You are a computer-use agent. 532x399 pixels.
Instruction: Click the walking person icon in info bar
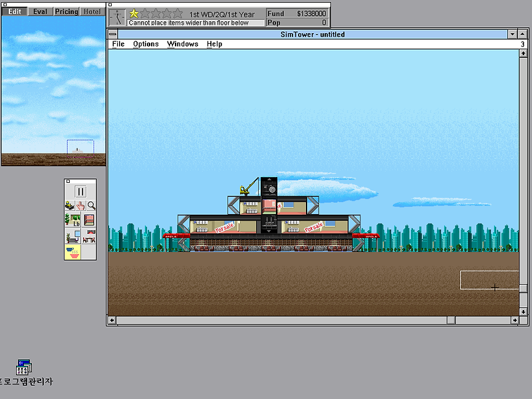click(118, 18)
